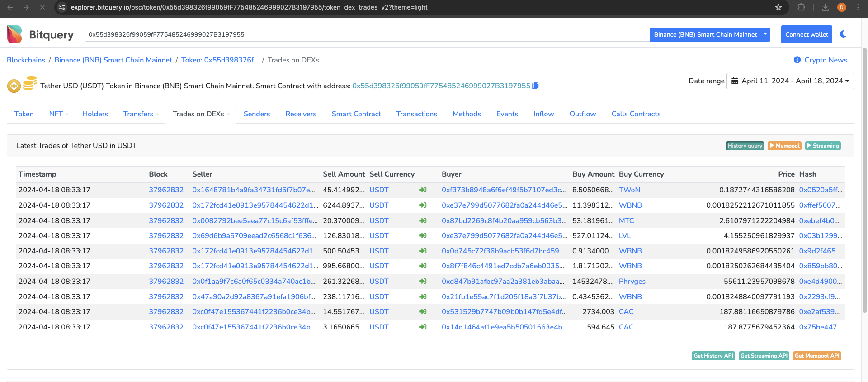Click Get Streaming API button

764,356
